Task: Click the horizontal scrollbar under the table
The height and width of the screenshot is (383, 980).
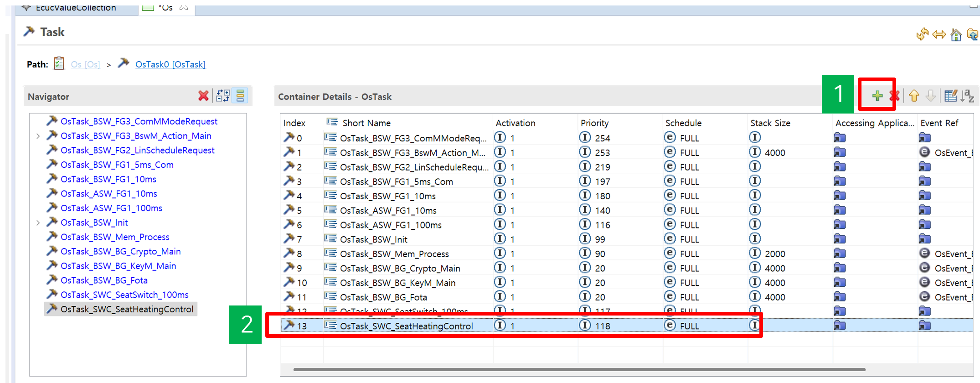Action: pyautogui.click(x=579, y=369)
